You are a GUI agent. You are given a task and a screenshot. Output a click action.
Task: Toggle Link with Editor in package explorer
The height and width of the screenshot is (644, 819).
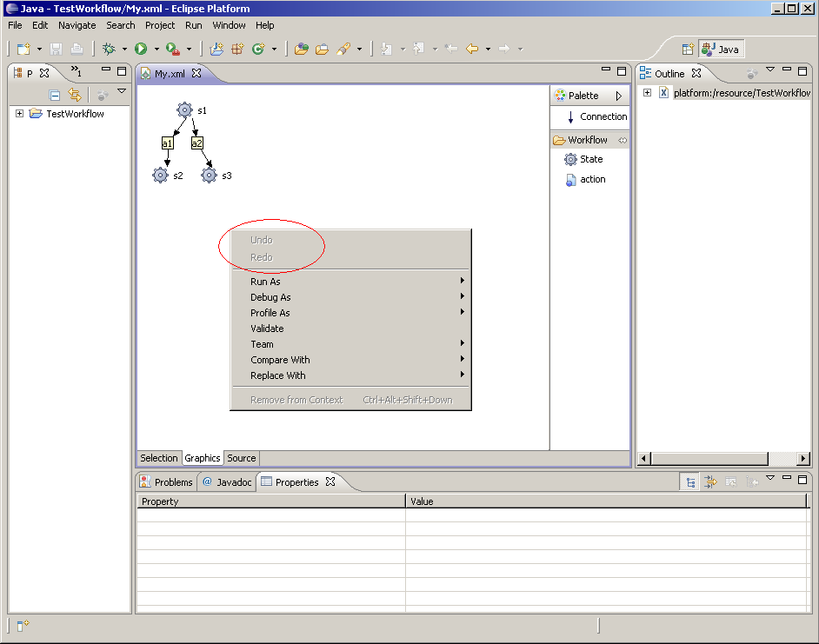click(75, 95)
